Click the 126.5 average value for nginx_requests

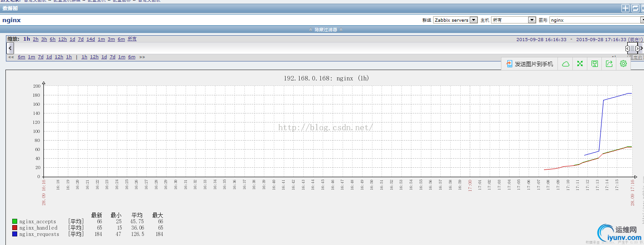coord(138,234)
